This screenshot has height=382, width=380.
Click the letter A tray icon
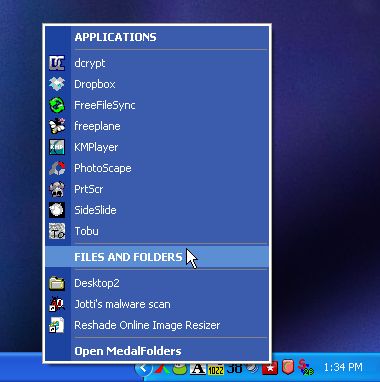[198, 369]
